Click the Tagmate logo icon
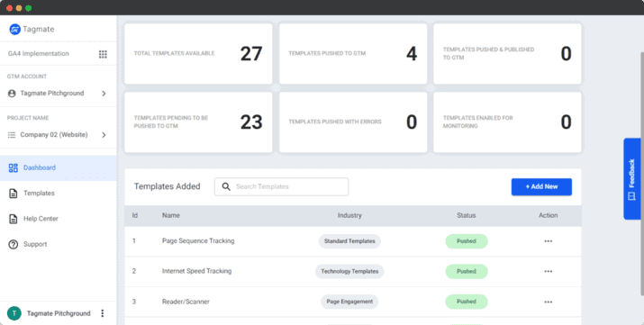Screen dimensions: 644x325 [x=14, y=29]
